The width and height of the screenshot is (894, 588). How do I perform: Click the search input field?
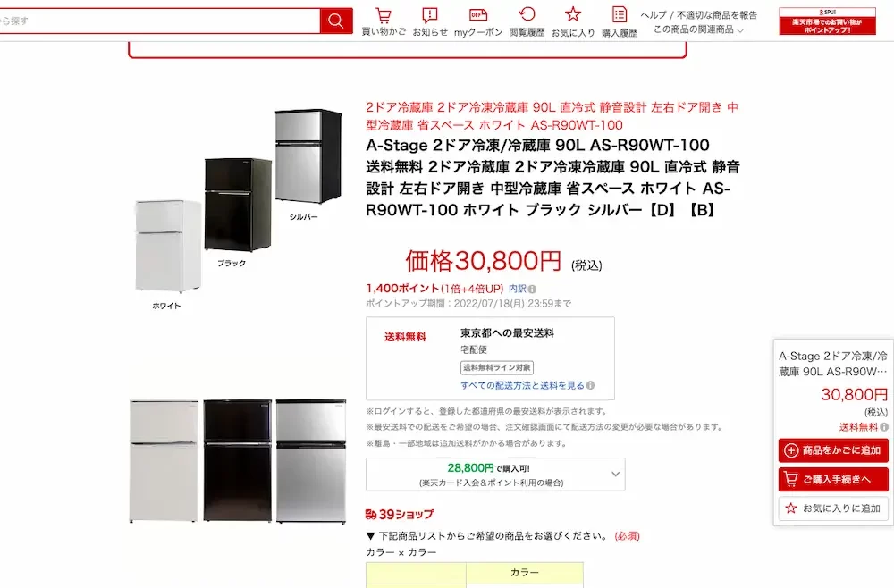pos(160,21)
